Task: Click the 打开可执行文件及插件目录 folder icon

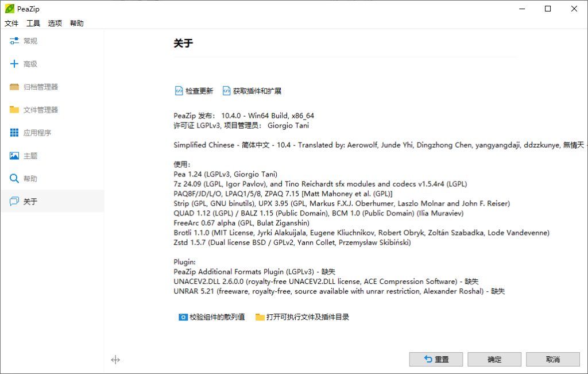Action: point(260,317)
